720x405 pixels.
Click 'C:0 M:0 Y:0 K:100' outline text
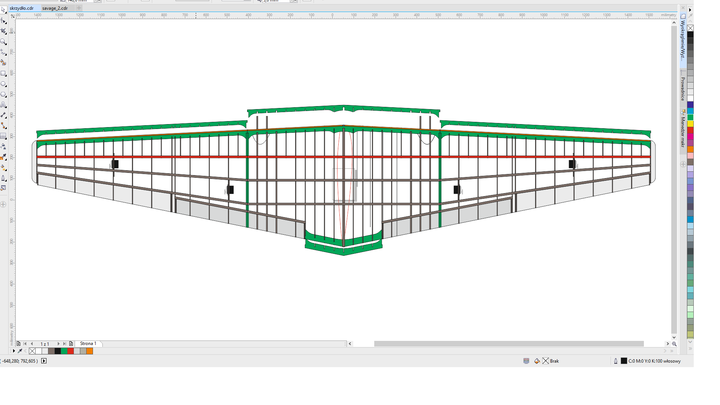pyautogui.click(x=647, y=361)
